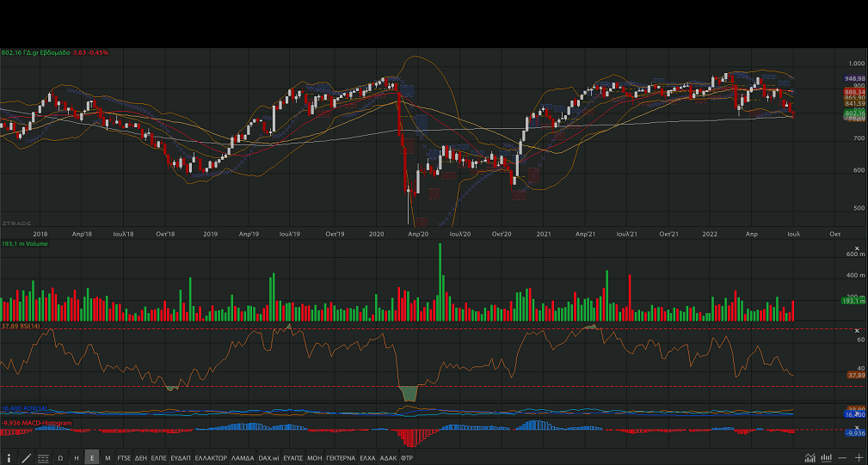
Task: Open the grid lines tool
Action: [x=43, y=458]
